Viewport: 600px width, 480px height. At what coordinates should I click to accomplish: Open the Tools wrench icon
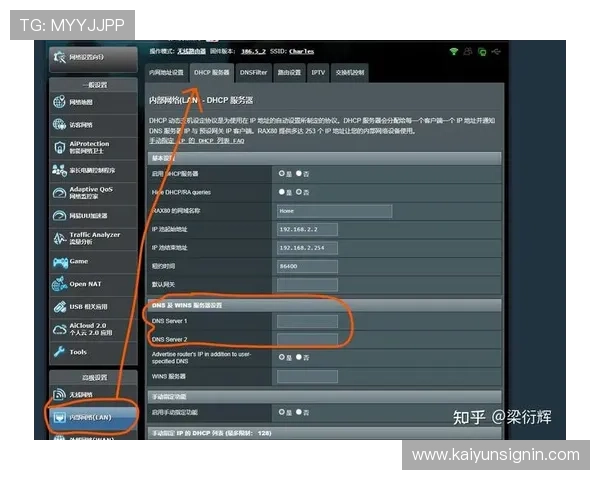(60, 352)
